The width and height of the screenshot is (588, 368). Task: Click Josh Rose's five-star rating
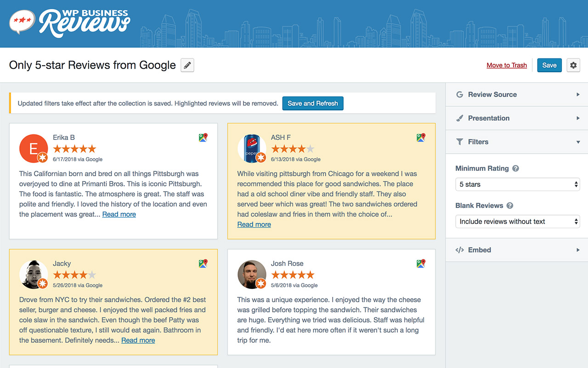293,275
